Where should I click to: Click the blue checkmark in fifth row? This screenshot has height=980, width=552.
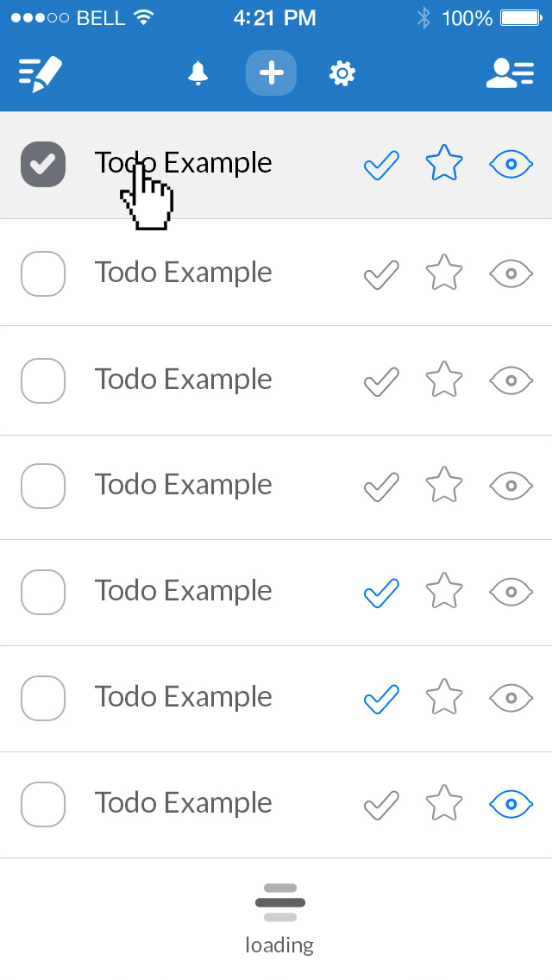(x=381, y=592)
